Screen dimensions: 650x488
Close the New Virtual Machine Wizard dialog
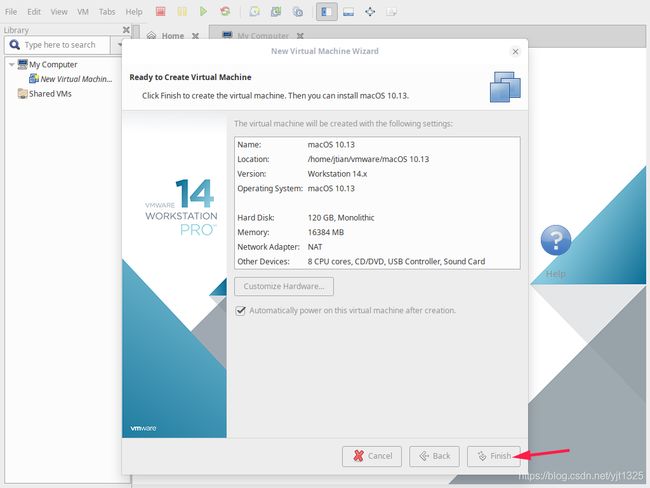point(515,51)
